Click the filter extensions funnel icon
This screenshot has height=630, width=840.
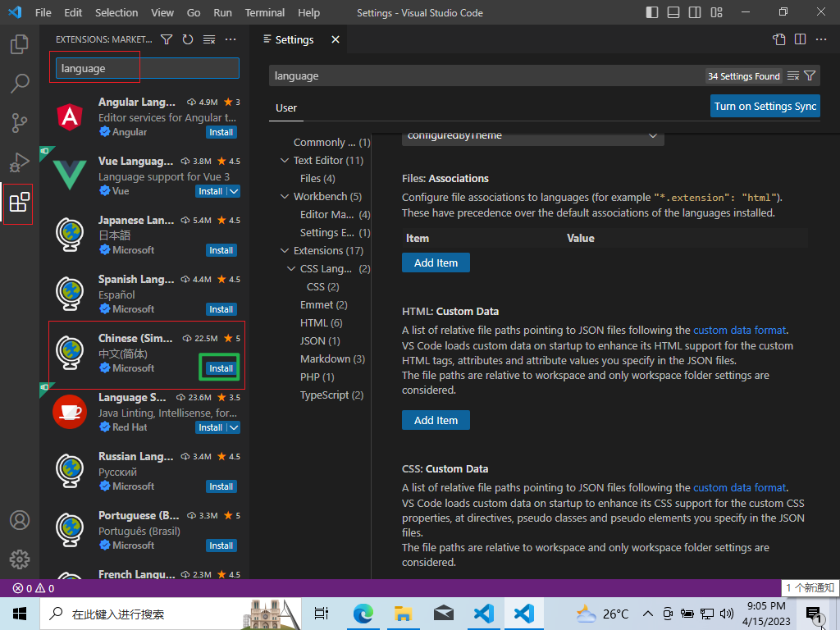coord(167,39)
